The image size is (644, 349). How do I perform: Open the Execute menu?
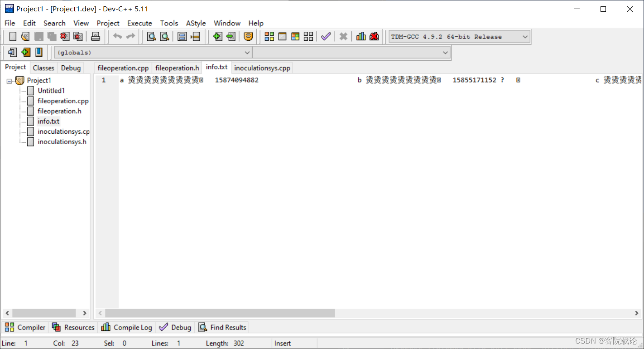[x=139, y=23]
